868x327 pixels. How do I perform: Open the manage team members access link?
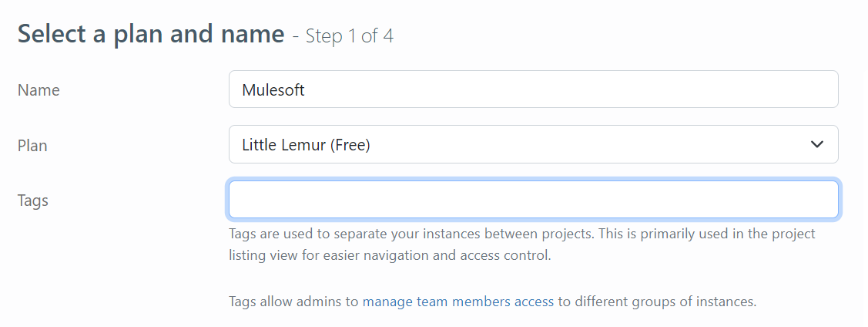tap(458, 302)
